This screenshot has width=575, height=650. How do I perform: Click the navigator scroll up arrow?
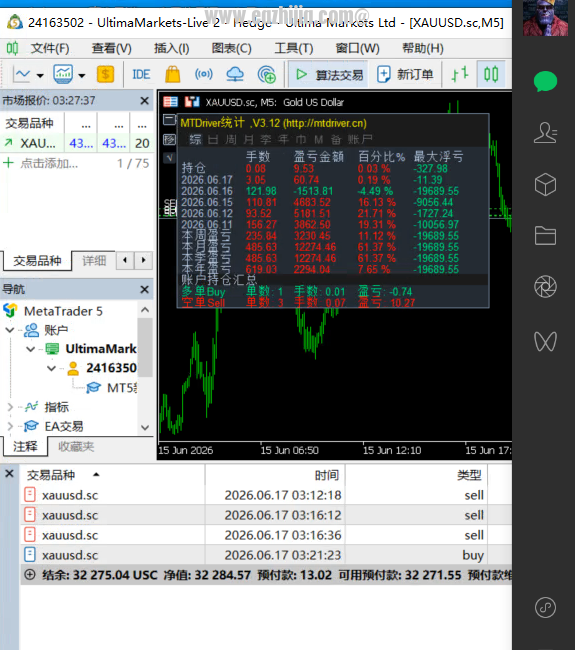pyautogui.click(x=145, y=310)
